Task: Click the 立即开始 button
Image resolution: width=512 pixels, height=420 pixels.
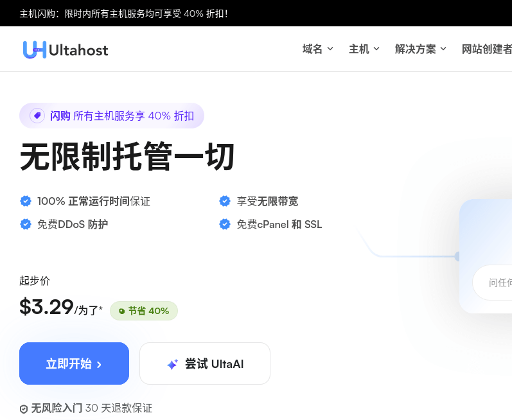Action: pos(74,363)
